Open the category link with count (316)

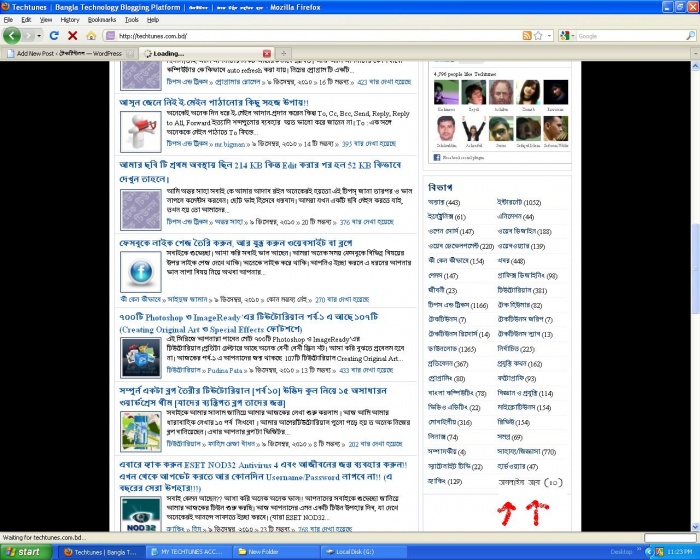(x=450, y=422)
